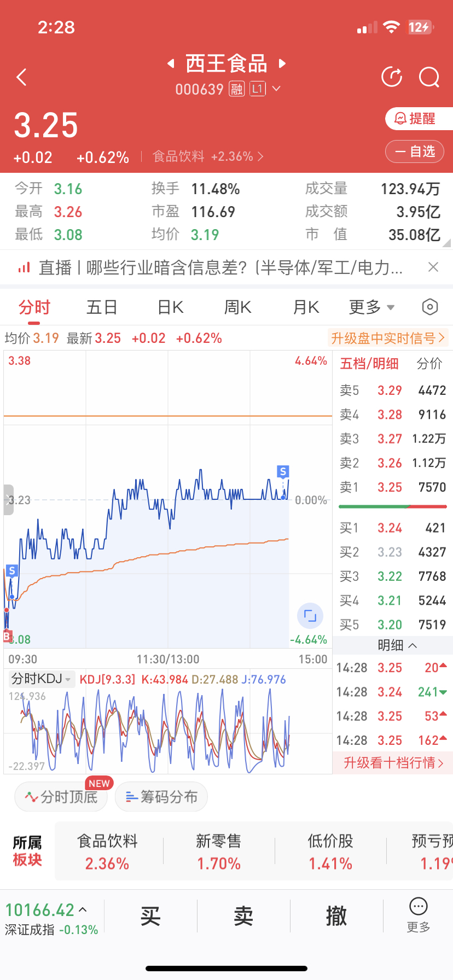Select the 分时 tab
Image resolution: width=453 pixels, height=980 pixels.
tap(34, 307)
